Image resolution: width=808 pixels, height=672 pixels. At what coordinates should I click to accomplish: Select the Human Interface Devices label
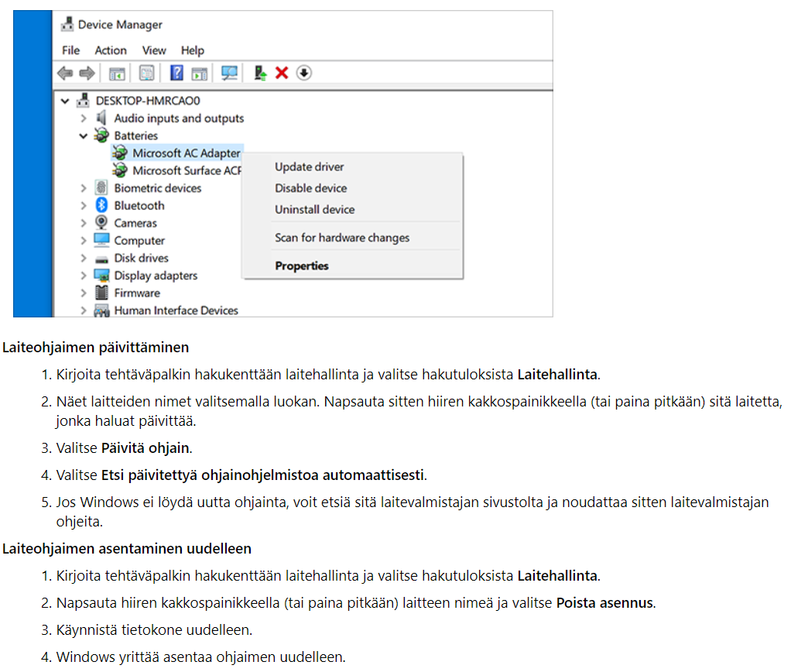[x=176, y=310]
